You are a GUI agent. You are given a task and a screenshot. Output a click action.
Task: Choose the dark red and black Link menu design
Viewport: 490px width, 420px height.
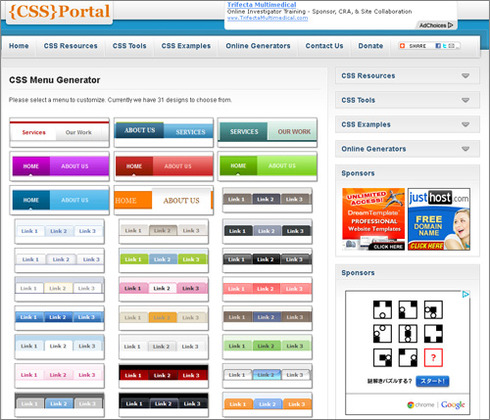163,376
